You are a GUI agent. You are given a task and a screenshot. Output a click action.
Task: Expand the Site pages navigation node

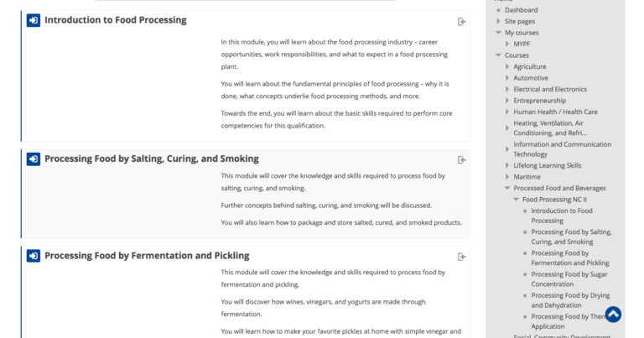498,21
